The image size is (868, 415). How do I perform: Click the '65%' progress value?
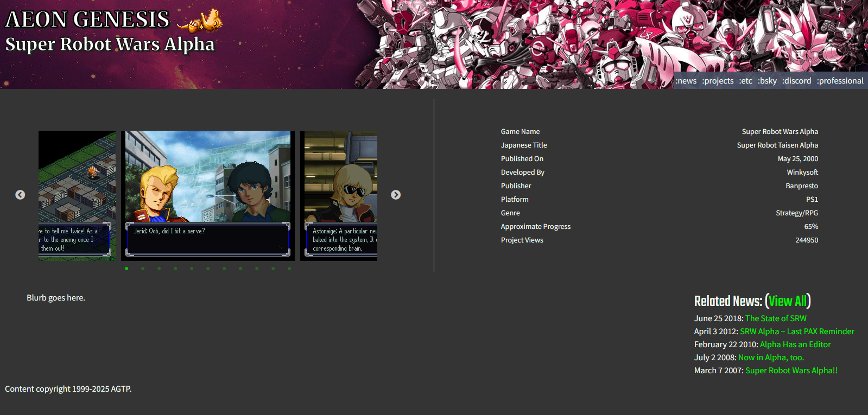pyautogui.click(x=811, y=227)
